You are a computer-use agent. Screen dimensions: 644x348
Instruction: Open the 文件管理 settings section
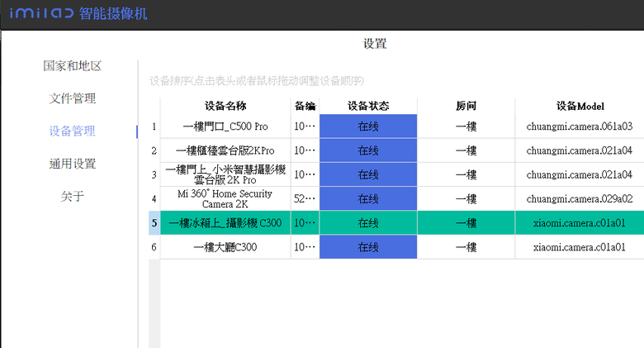coord(73,98)
